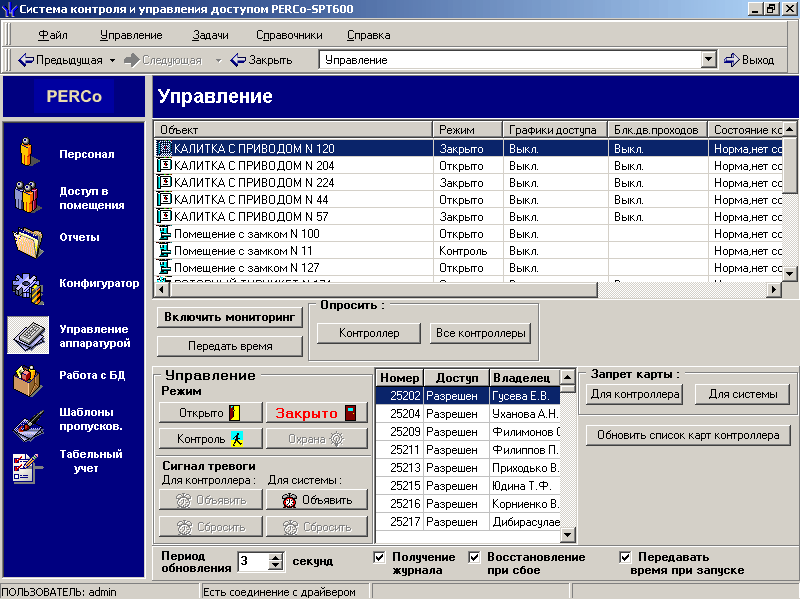Click Корниенко В. owner cell
800x600 pixels.
tap(525, 504)
